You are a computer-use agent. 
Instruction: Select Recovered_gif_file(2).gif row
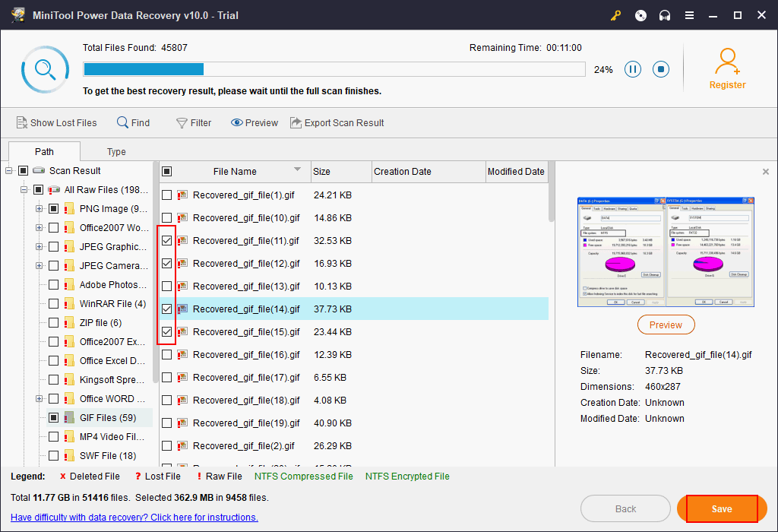pyautogui.click(x=354, y=446)
